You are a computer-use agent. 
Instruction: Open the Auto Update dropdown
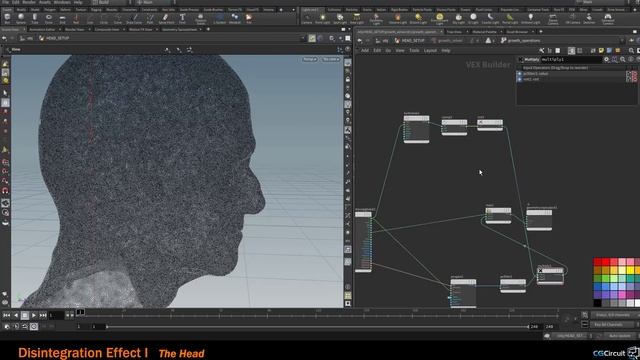(620, 336)
